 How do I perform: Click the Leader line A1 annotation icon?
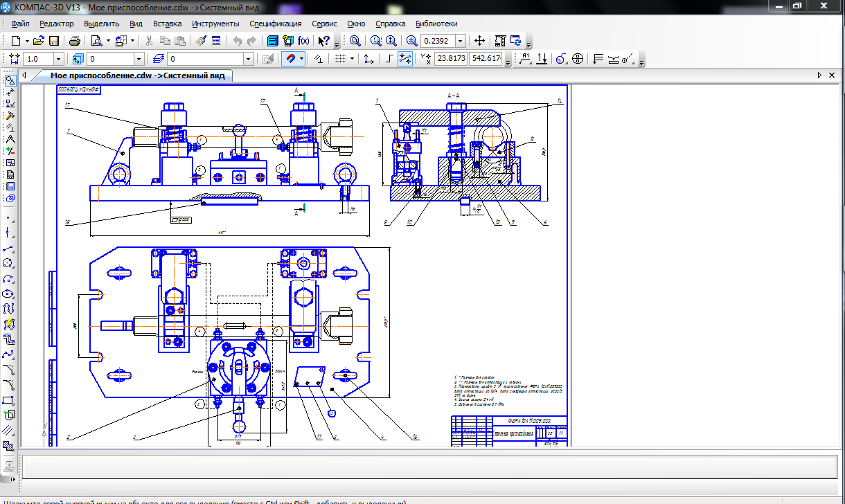525,59
